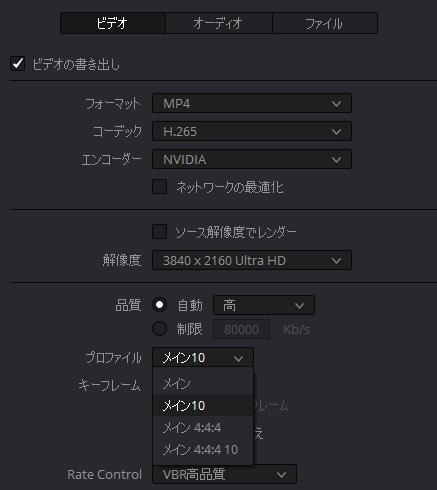The width and height of the screenshot is (437, 490).
Task: Collapse the プロファイル dropdown showing メイン10
Action: (x=203, y=357)
